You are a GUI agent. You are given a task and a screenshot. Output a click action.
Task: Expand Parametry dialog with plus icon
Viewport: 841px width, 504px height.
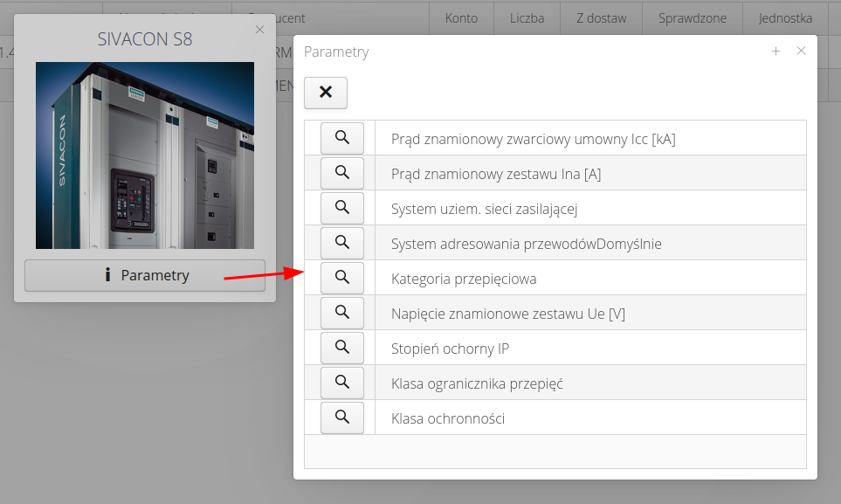[776, 52]
